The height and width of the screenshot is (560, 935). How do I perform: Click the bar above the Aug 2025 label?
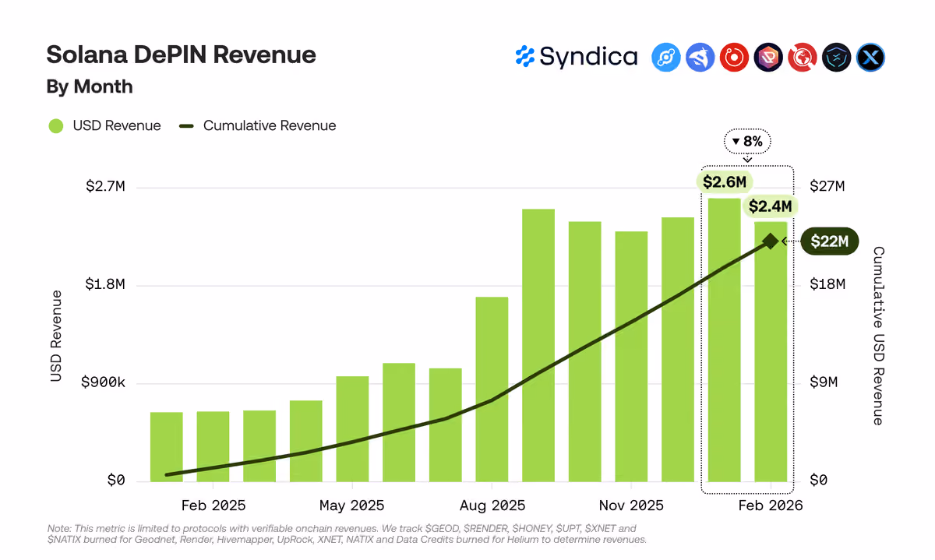coord(492,389)
